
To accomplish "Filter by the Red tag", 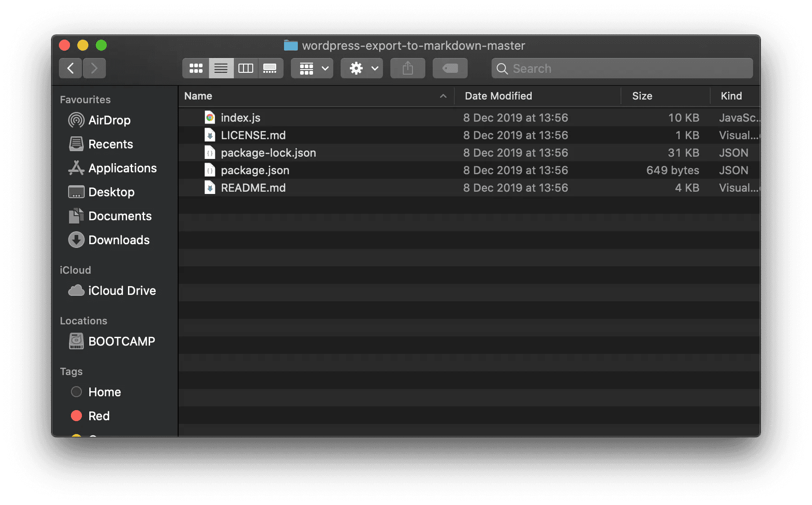I will click(x=99, y=416).
